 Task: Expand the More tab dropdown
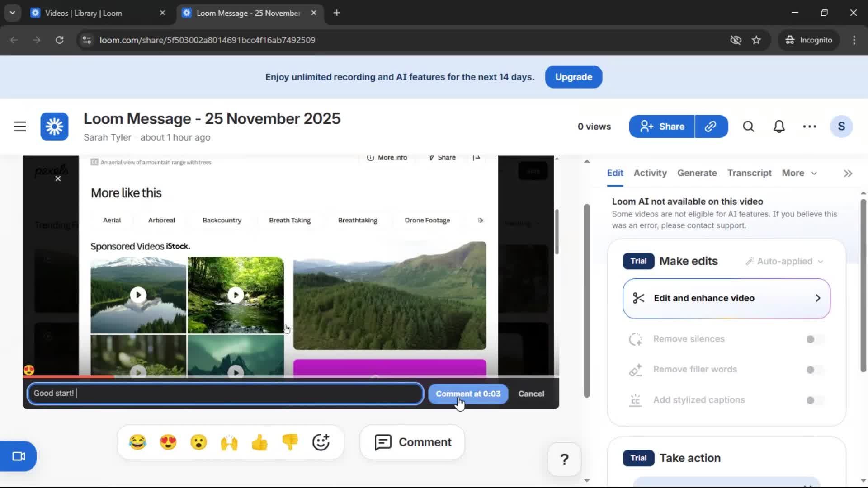799,173
